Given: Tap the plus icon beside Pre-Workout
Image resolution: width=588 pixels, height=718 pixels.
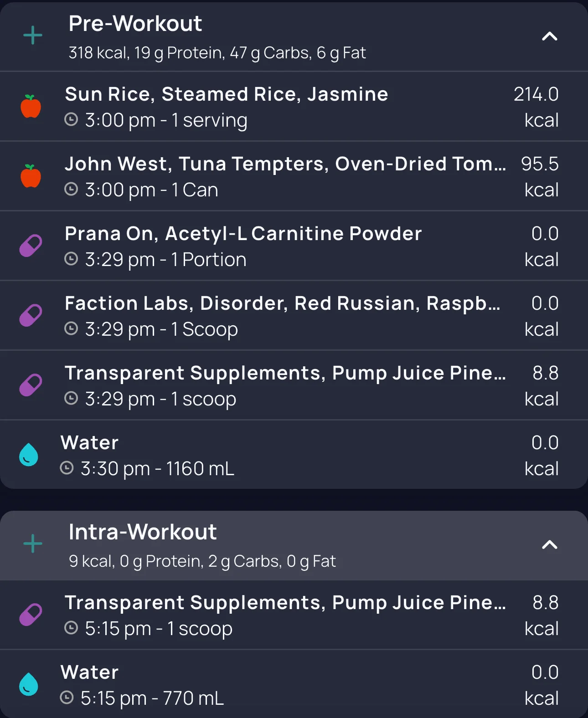Looking at the screenshot, I should tap(33, 36).
